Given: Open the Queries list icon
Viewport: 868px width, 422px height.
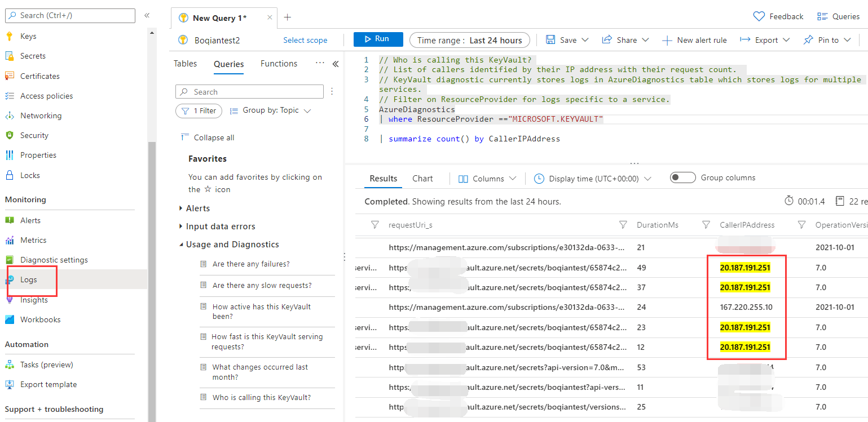Looking at the screenshot, I should (x=822, y=16).
